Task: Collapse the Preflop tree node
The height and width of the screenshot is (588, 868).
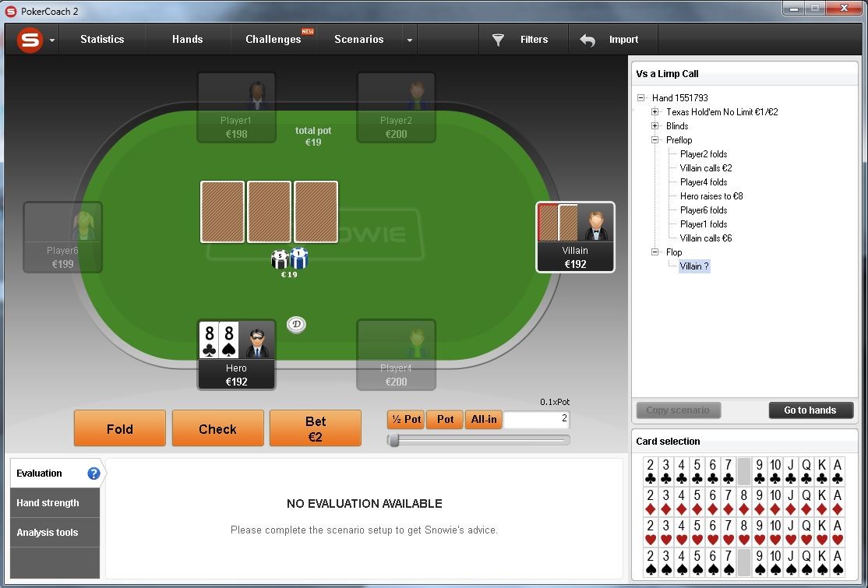Action: [x=655, y=140]
